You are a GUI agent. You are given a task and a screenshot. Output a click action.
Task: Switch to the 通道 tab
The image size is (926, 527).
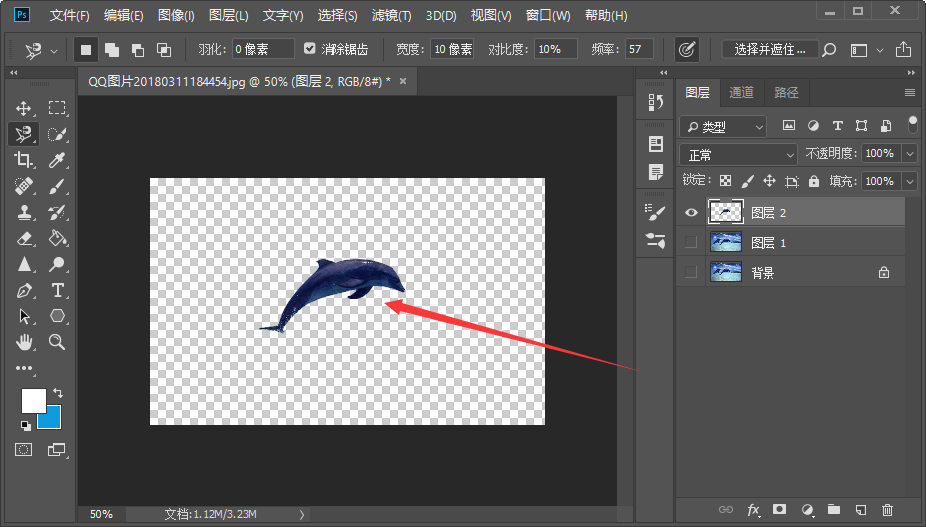[741, 92]
